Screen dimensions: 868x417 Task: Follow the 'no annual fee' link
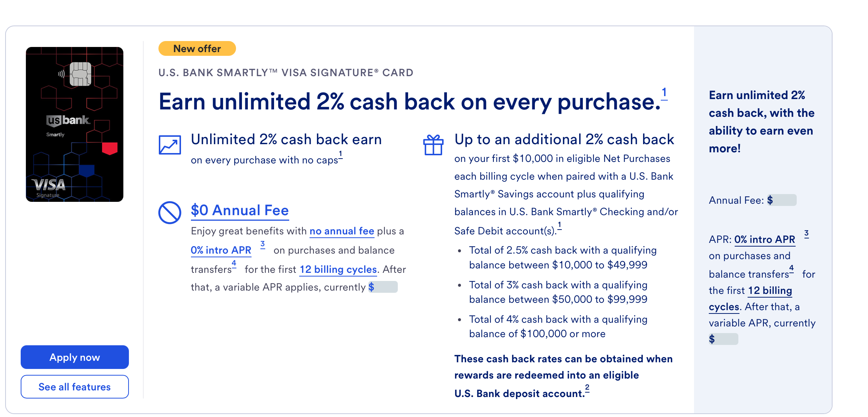click(x=342, y=231)
